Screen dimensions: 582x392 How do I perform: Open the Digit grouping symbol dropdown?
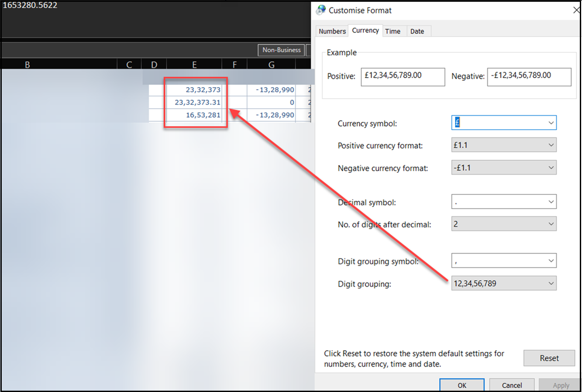[504, 261]
